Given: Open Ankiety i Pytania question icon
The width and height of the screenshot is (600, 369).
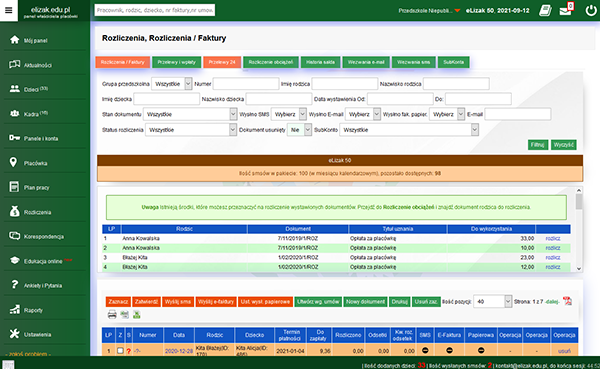Looking at the screenshot, I should point(15,285).
